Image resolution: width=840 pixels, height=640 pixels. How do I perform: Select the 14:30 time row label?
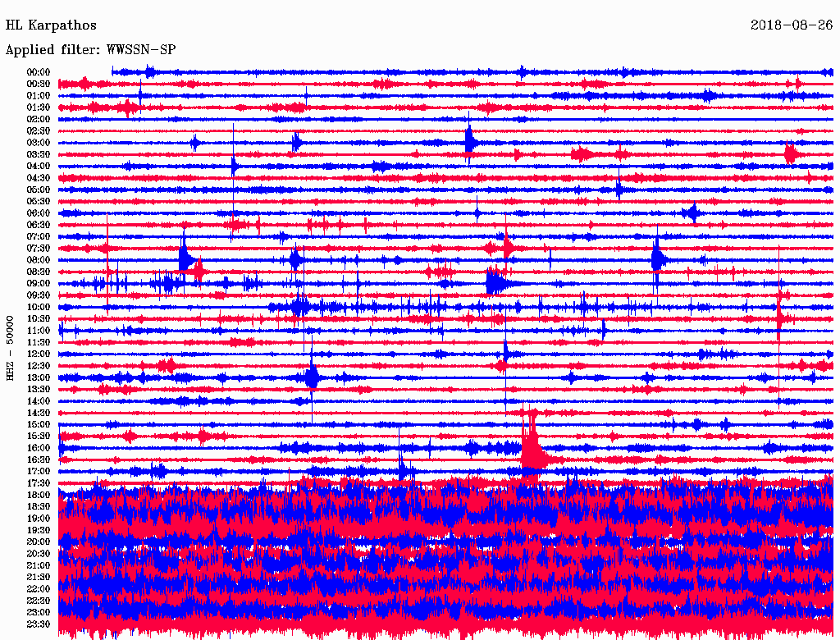tap(39, 414)
